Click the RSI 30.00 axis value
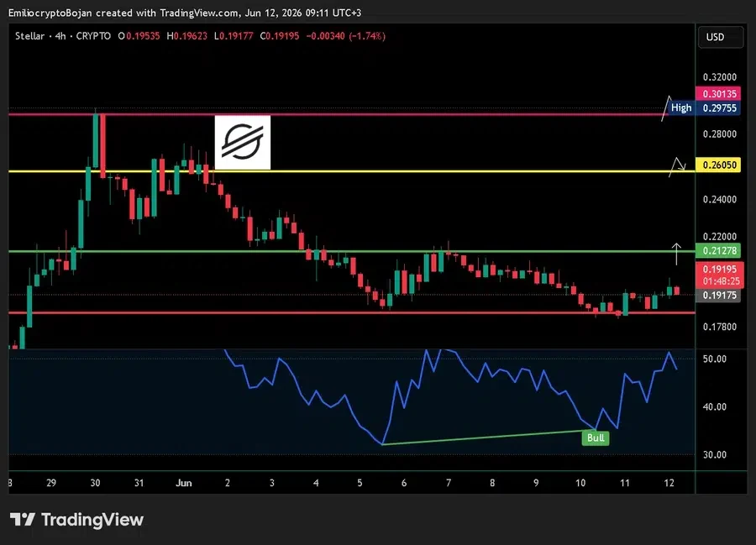 [714, 454]
